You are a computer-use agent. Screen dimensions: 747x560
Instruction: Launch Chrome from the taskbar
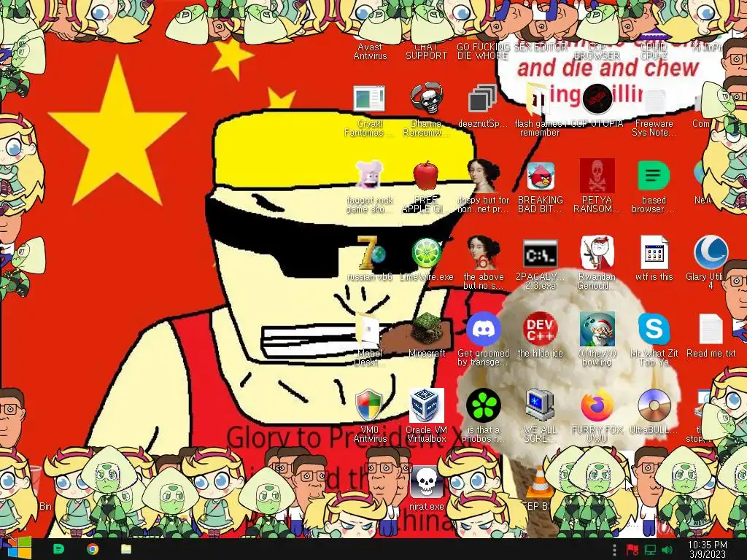tap(93, 549)
